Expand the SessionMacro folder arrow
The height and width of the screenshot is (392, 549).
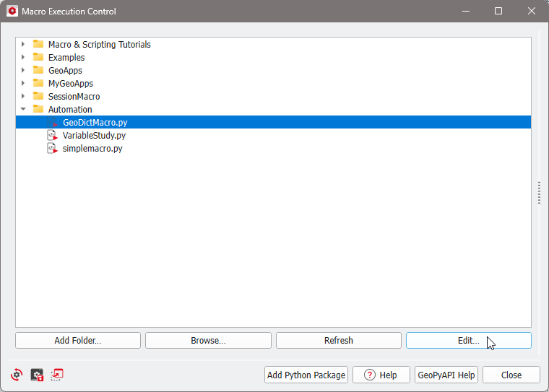tap(23, 96)
